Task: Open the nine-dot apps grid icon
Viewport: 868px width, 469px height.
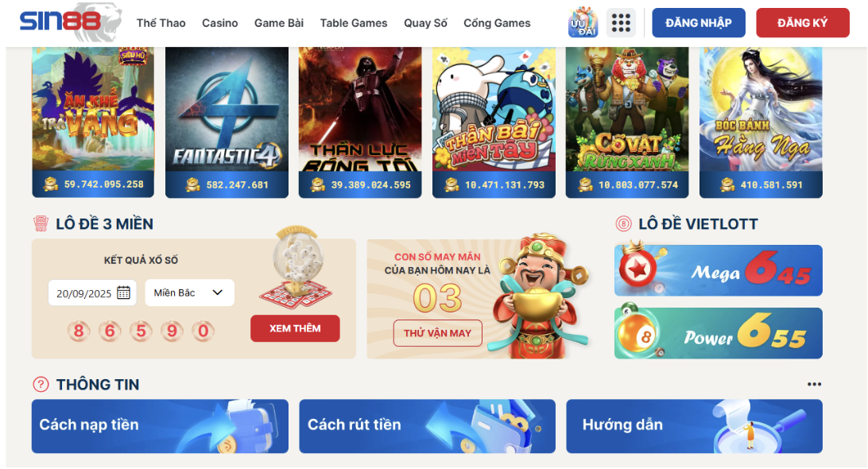Action: pos(621,23)
